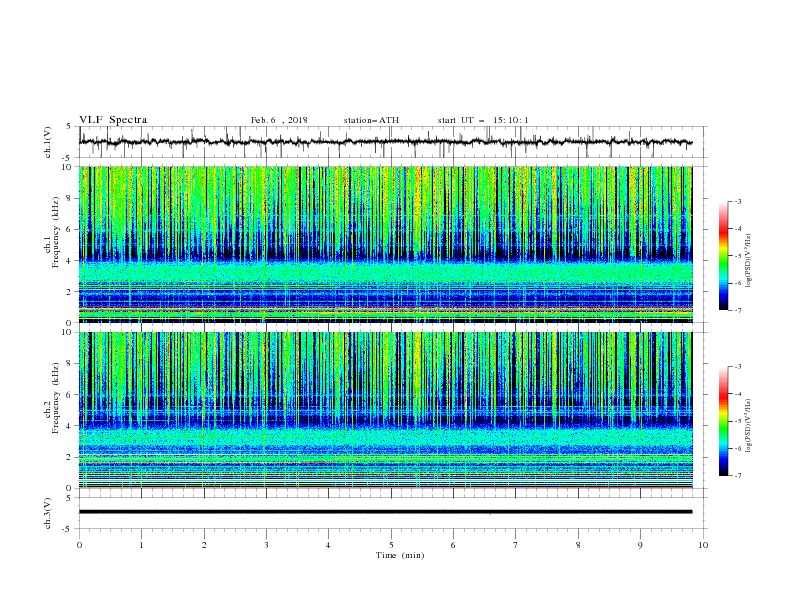Click the time axis tick label "1"
Viewport: 792px width, 612px height.
pyautogui.click(x=141, y=545)
